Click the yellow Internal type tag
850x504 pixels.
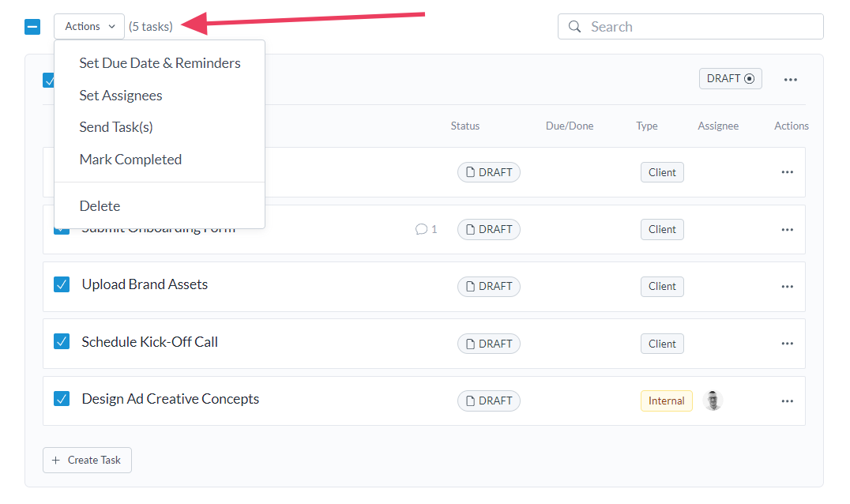pyautogui.click(x=666, y=401)
